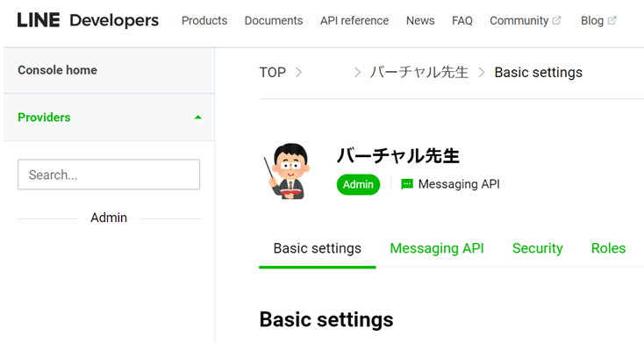
Task: Open the Products menu
Action: [204, 20]
